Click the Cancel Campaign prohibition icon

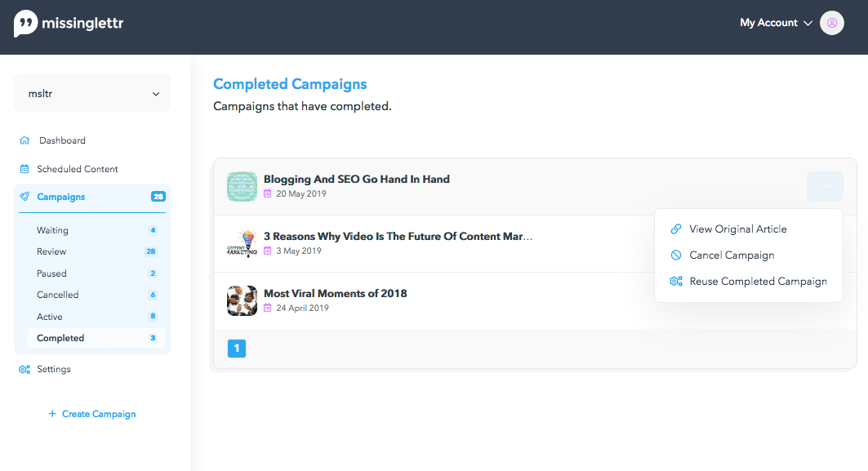point(676,255)
